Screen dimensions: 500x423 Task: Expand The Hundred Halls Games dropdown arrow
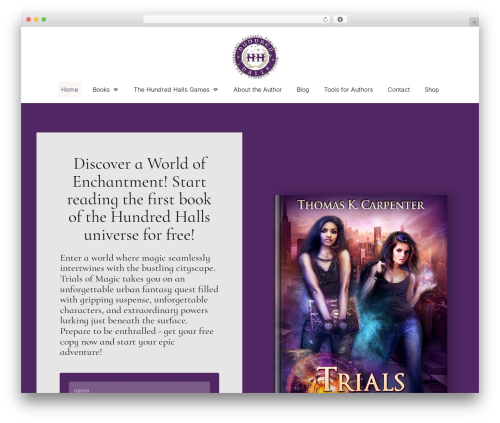tap(215, 90)
